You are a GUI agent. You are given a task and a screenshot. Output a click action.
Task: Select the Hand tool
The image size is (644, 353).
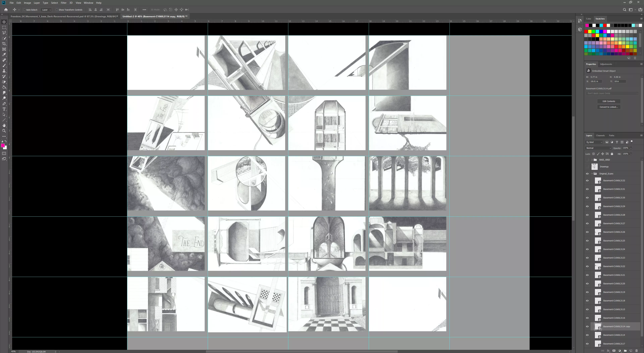[4, 125]
